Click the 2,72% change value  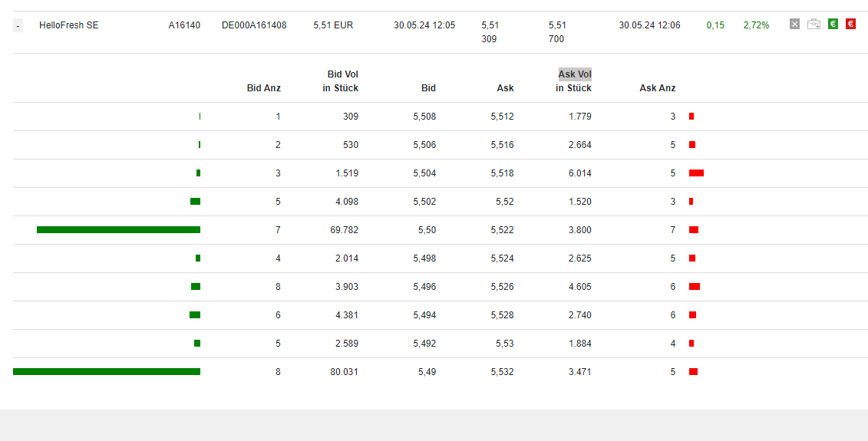click(756, 25)
